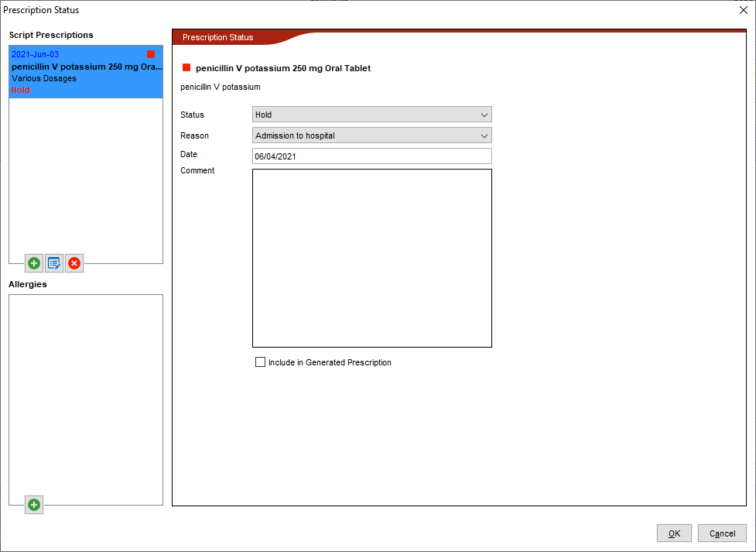Click red status square in prescription list entry
Image resolution: width=756 pixels, height=552 pixels.
[x=151, y=55]
